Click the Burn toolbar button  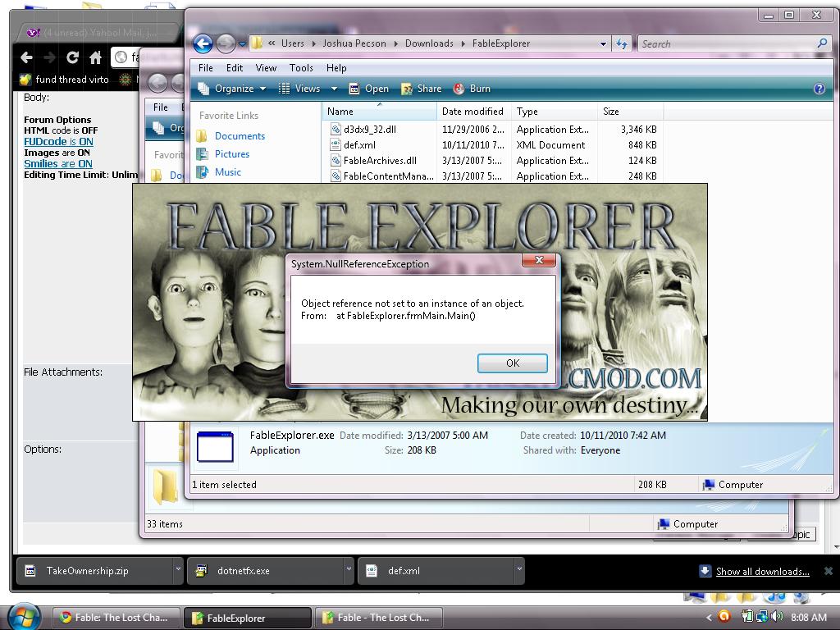point(472,89)
